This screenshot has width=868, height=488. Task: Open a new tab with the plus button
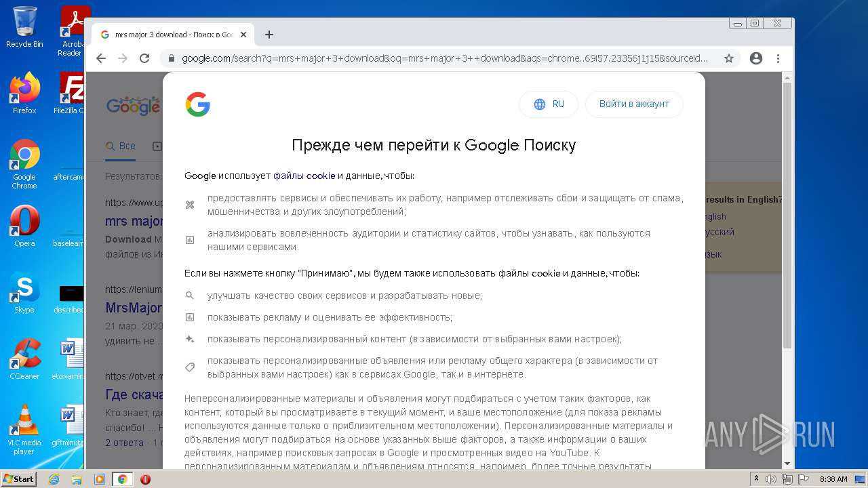coord(269,35)
